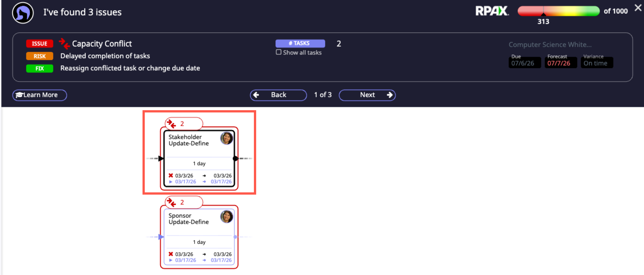Go Back to the previous issue
The width and height of the screenshot is (644, 275).
tap(278, 95)
